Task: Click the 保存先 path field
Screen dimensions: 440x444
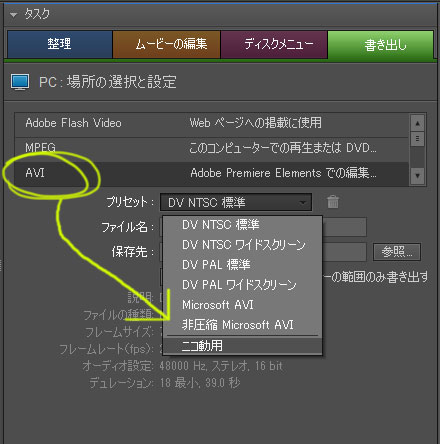Action: pyautogui.click(x=263, y=252)
